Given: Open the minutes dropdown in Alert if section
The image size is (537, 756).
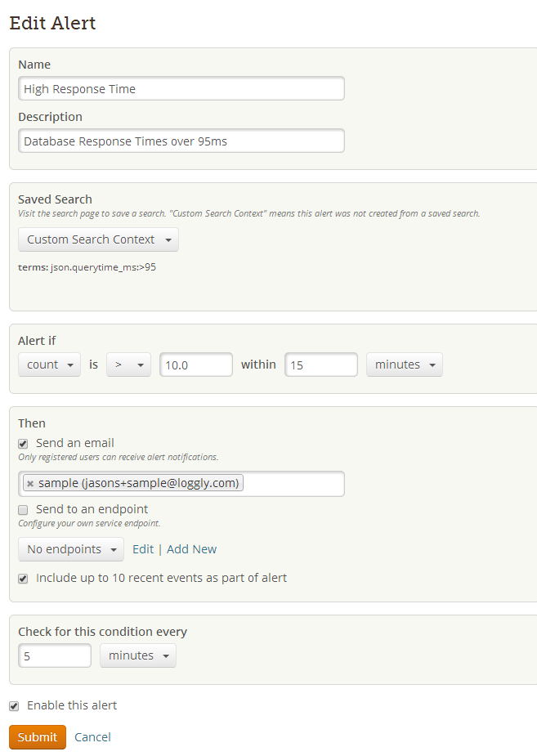Looking at the screenshot, I should point(404,365).
